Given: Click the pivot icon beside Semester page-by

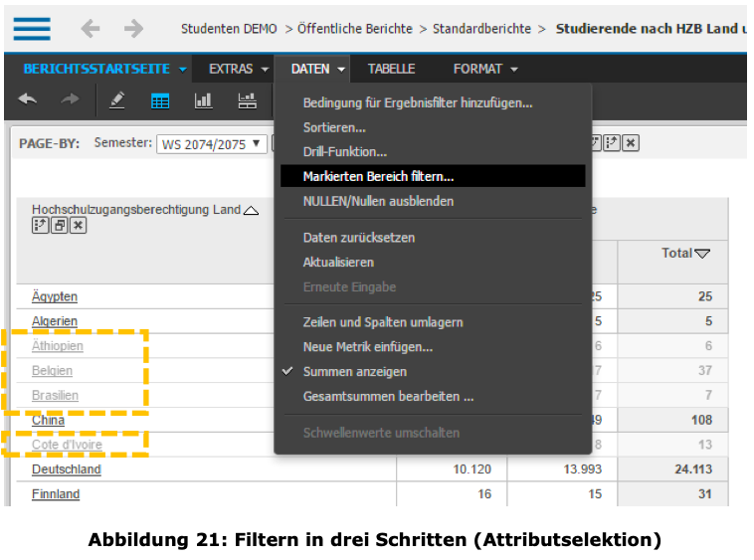Looking at the screenshot, I should tap(612, 143).
